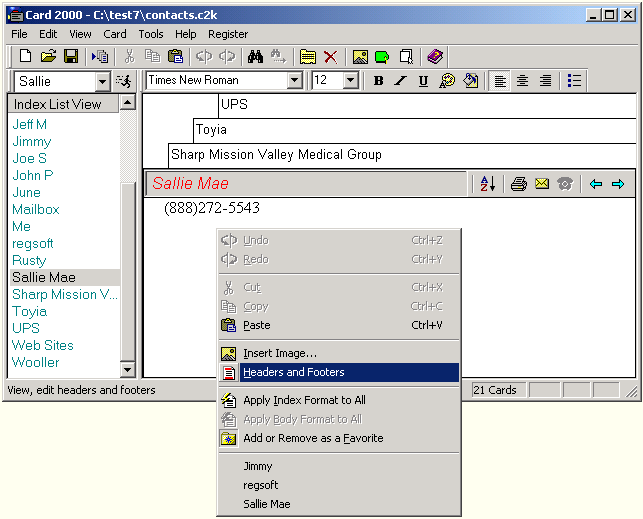The height and width of the screenshot is (519, 643).
Task: Open the View menu
Action: (x=80, y=34)
